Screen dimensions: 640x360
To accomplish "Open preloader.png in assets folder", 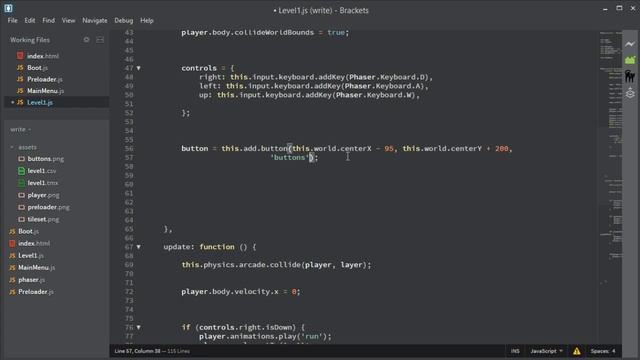I will (x=49, y=207).
